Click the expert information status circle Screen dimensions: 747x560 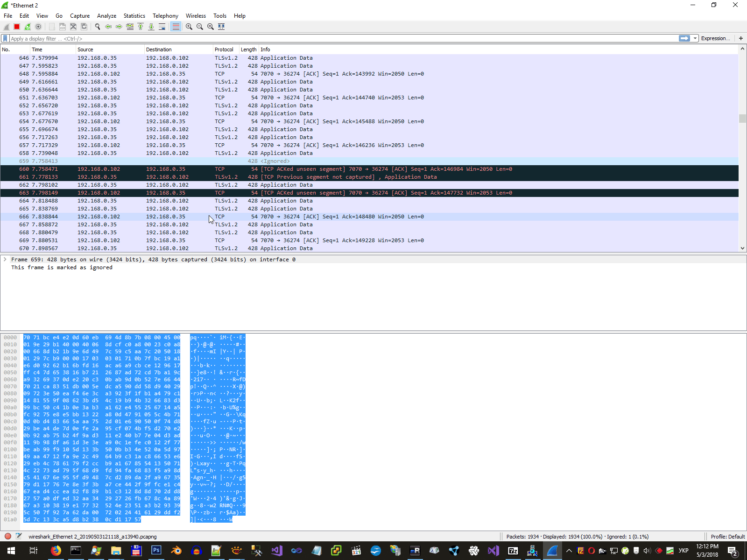tap(8, 537)
